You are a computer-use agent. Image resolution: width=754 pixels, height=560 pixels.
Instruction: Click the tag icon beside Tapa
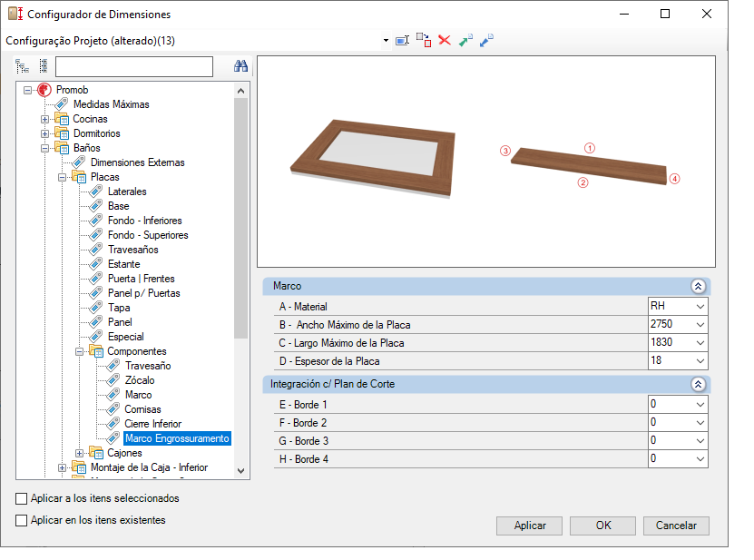(96, 308)
